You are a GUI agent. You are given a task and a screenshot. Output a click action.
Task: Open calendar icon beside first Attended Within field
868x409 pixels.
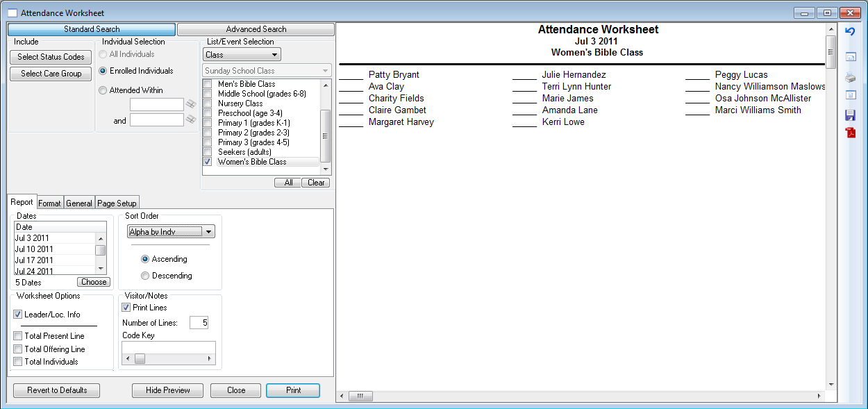point(191,104)
